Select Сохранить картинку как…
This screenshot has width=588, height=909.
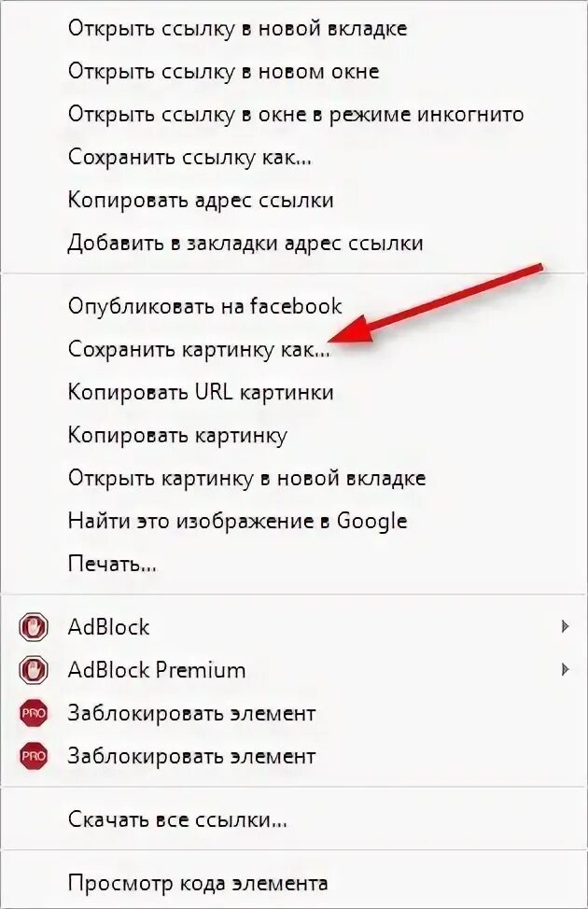tap(294, 349)
